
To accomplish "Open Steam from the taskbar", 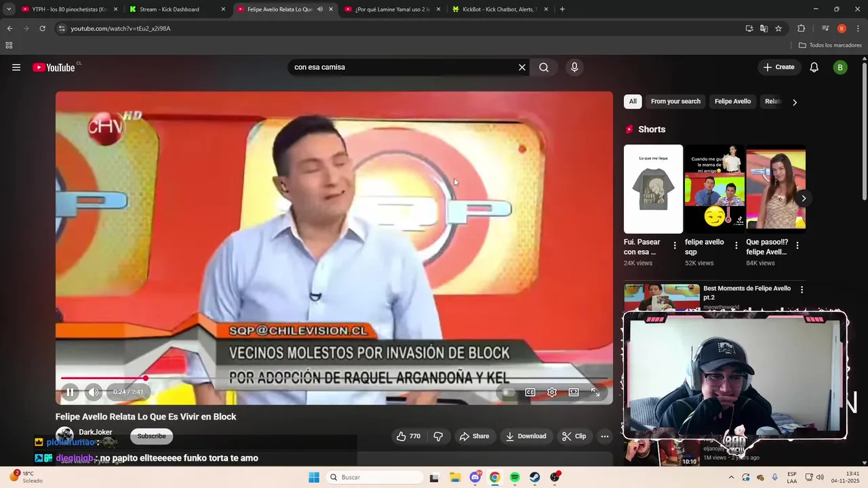I will [x=535, y=477].
